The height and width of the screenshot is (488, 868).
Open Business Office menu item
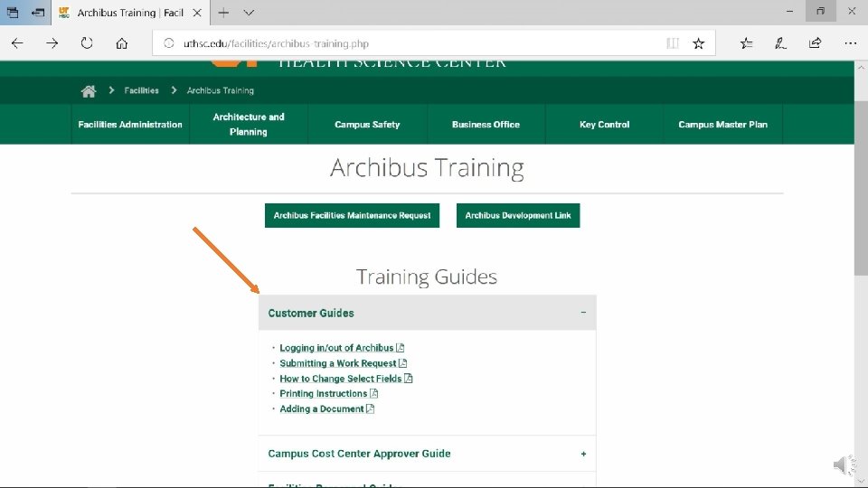[x=486, y=125]
